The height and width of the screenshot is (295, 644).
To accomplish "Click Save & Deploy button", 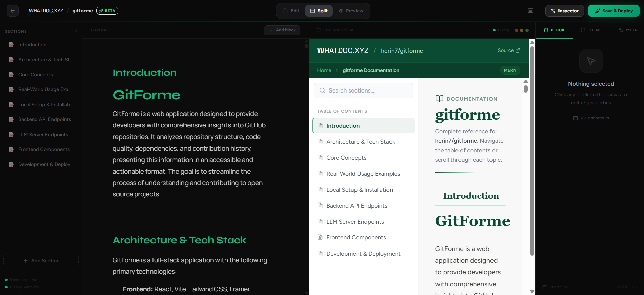I will 614,11.
